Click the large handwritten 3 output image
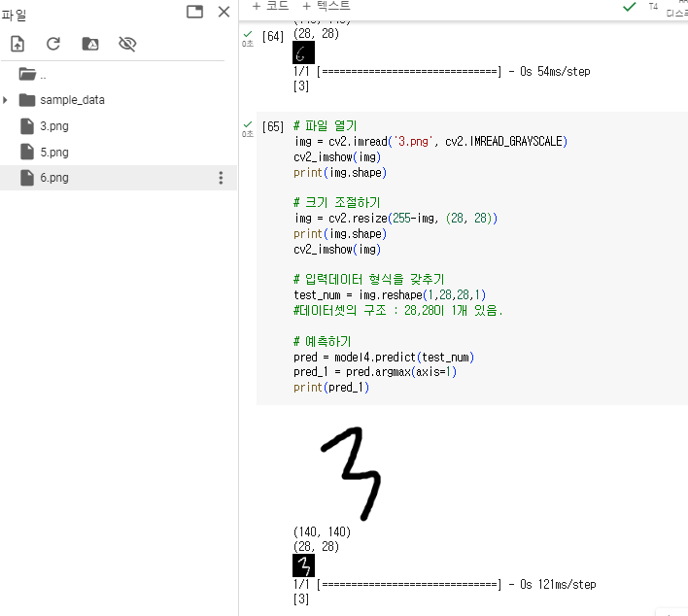The width and height of the screenshot is (688, 616). click(x=351, y=473)
